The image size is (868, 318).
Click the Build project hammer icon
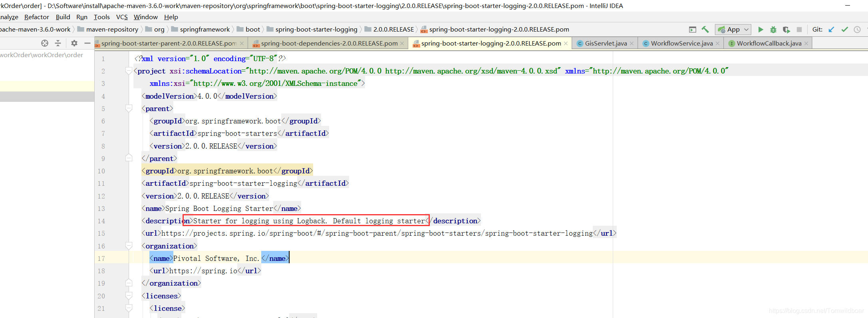705,30
